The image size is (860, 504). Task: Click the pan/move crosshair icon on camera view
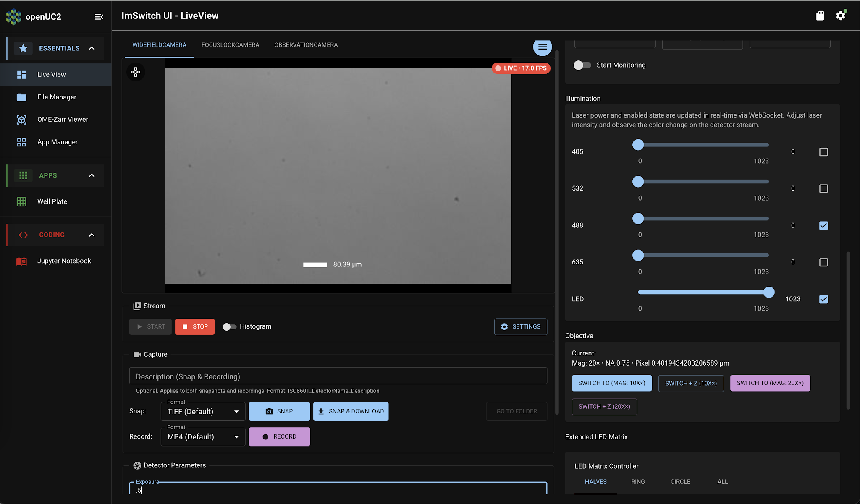135,72
